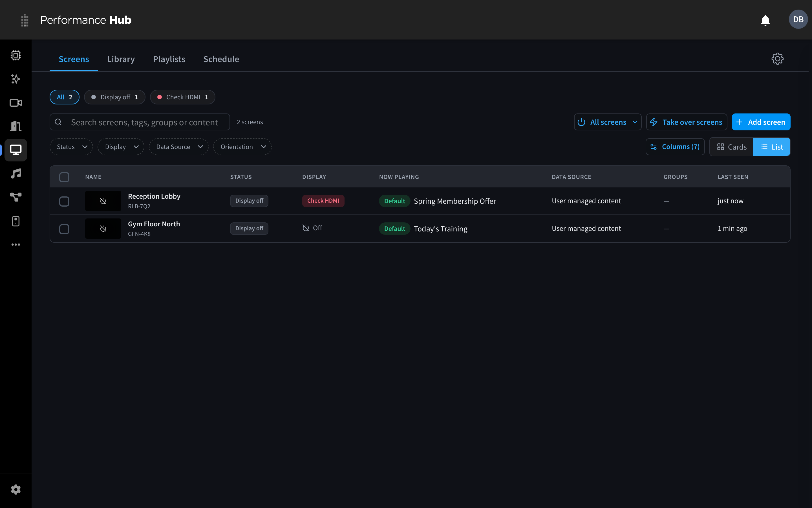812x508 pixels.
Task: Select the All 2 filter chip
Action: [x=64, y=97]
